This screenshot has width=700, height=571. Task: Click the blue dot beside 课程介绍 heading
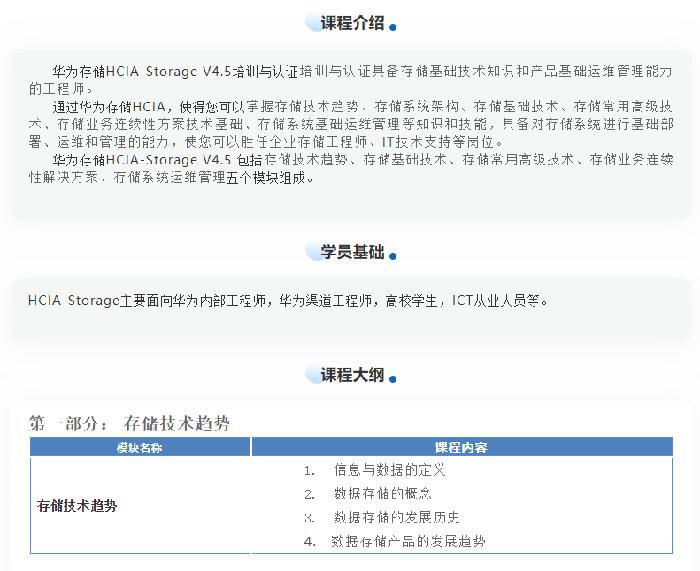[x=393, y=28]
